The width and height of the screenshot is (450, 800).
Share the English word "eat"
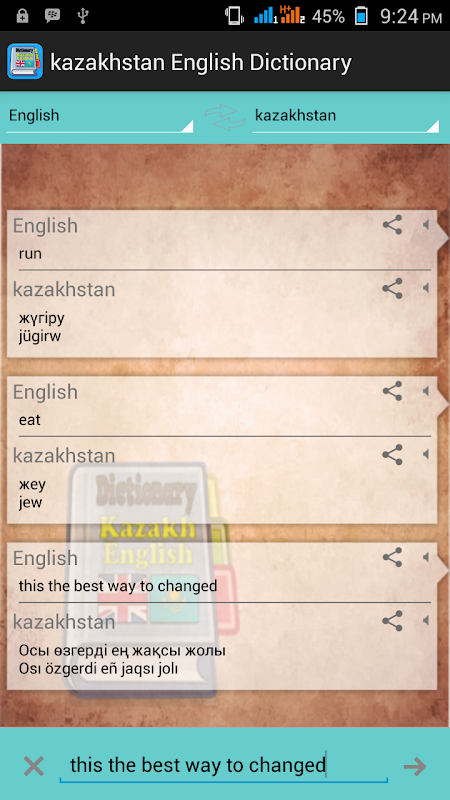point(392,391)
